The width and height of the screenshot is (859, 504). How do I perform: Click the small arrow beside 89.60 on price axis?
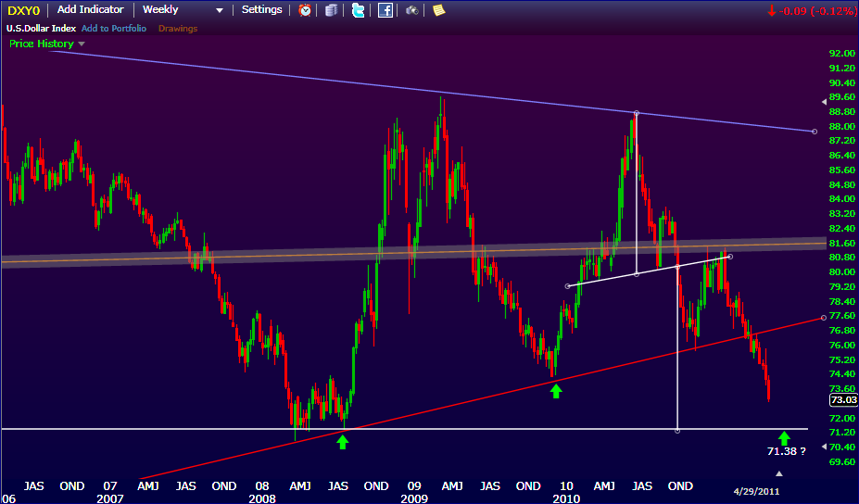(824, 102)
